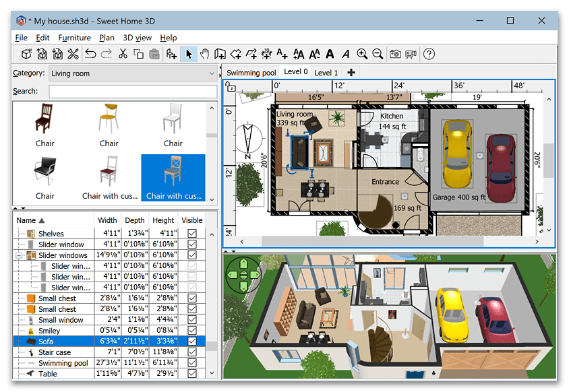This screenshot has height=392, width=569.
Task: Sort furniture list by Name column
Action: point(54,220)
